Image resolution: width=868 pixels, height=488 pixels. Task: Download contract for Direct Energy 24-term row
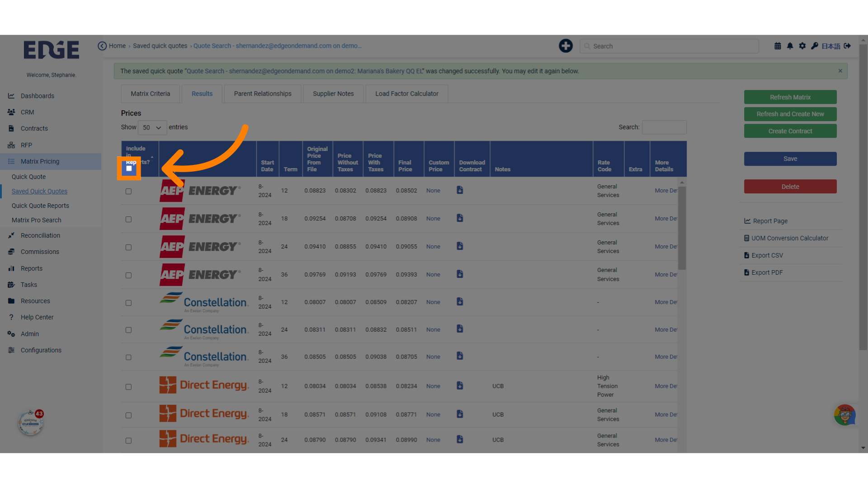(x=460, y=440)
